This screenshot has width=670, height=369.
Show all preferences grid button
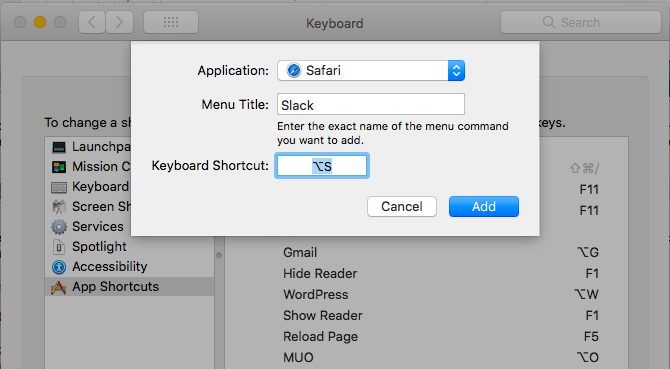[x=171, y=22]
